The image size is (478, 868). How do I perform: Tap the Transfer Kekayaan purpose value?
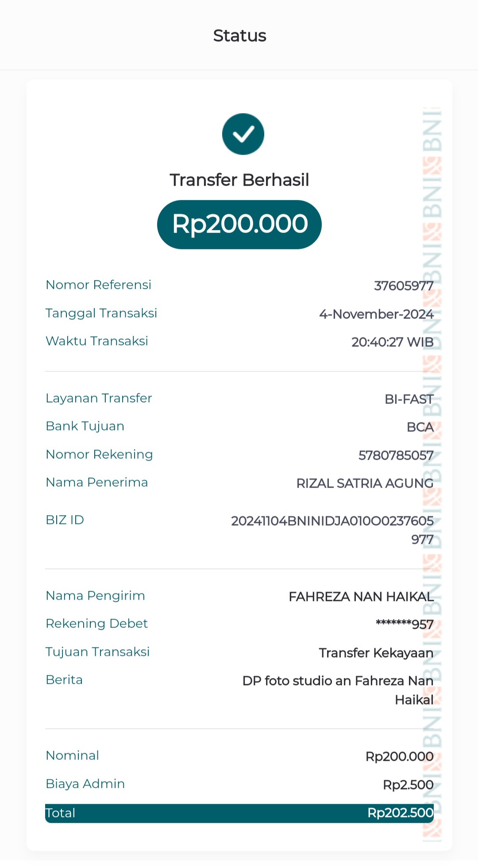tap(376, 653)
